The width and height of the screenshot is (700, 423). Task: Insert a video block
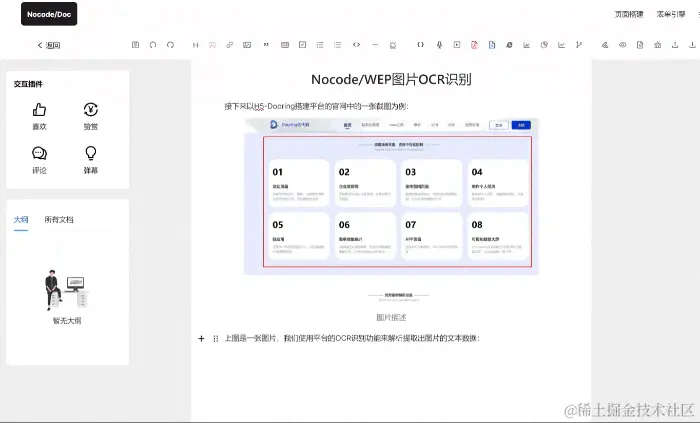(457, 45)
